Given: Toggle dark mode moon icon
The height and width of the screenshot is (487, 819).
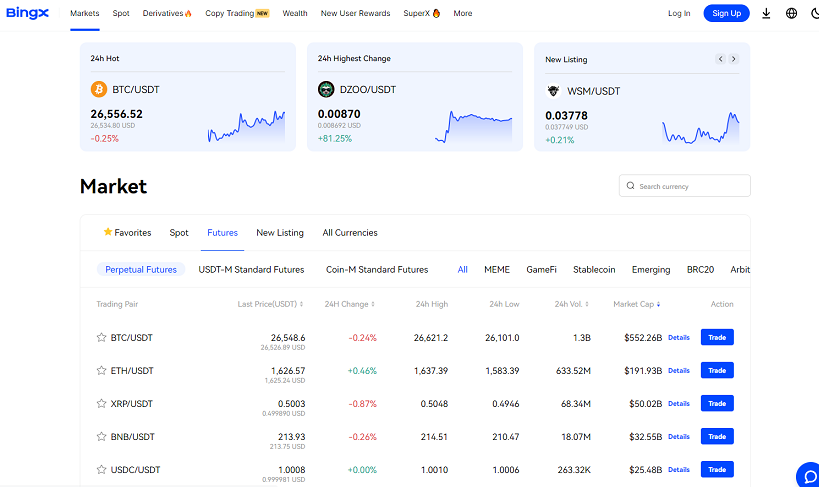Looking at the screenshot, I should pyautogui.click(x=815, y=14).
